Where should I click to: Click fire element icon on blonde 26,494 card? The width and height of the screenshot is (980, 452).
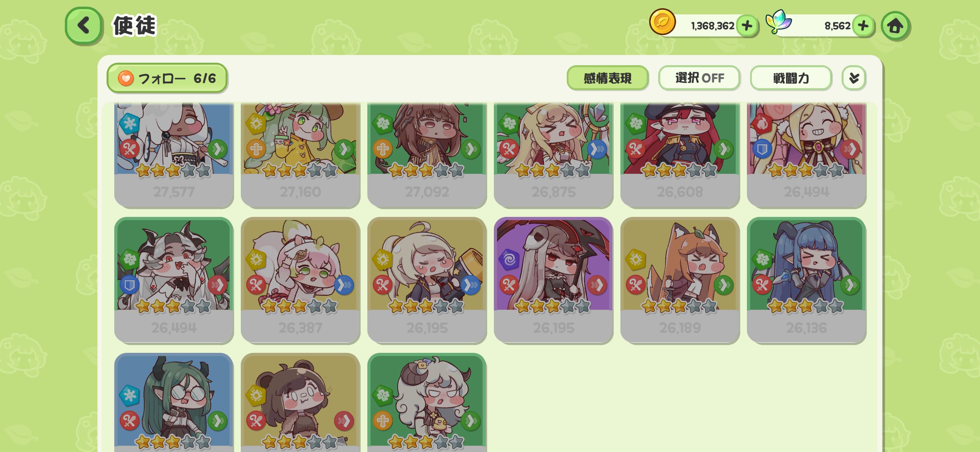[762, 124]
